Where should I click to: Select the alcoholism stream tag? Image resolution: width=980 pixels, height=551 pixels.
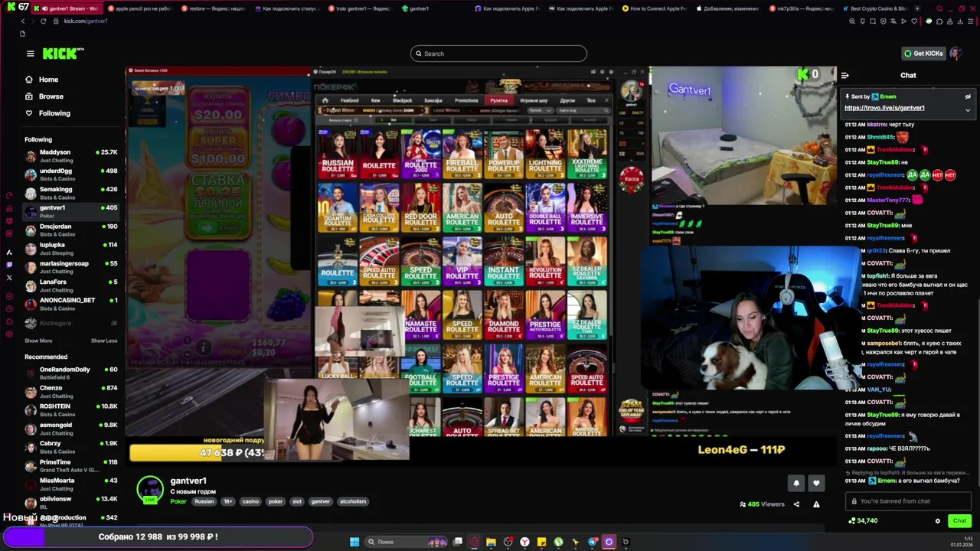(x=353, y=501)
